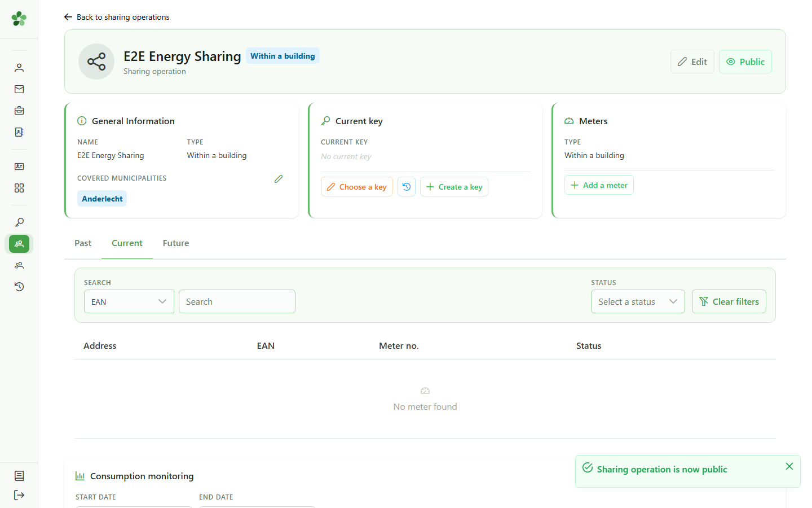This screenshot has width=812, height=508.
Task: Open the briefcase sidebar icon
Action: coord(19,111)
